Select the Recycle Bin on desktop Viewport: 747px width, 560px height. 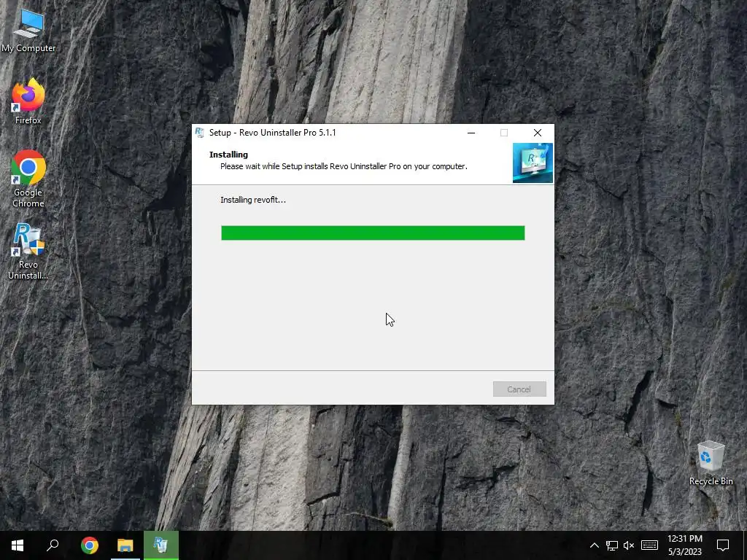[711, 463]
